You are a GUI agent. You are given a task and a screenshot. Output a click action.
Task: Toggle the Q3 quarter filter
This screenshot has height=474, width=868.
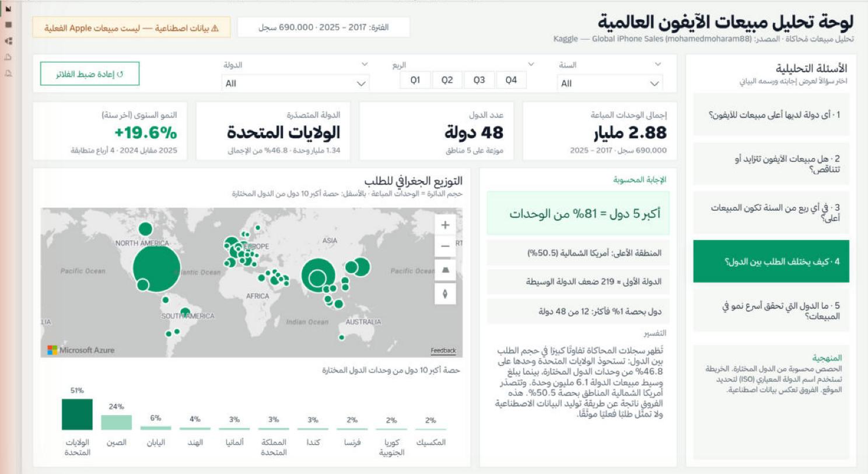coord(480,81)
